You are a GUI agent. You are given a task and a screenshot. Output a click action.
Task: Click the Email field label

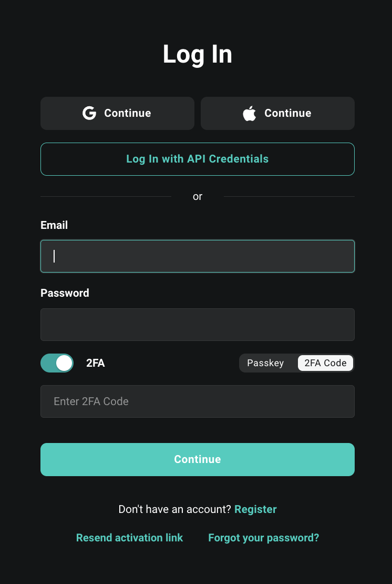54,225
